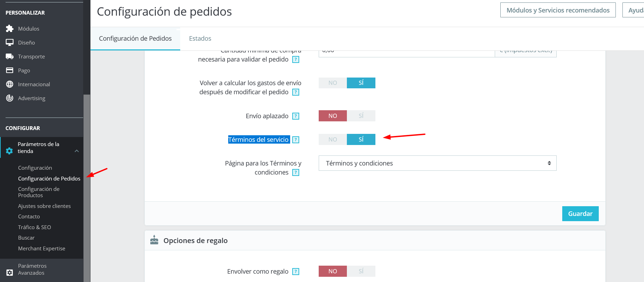Set Términos del servicio to NO
The height and width of the screenshot is (282, 644).
pyautogui.click(x=333, y=139)
